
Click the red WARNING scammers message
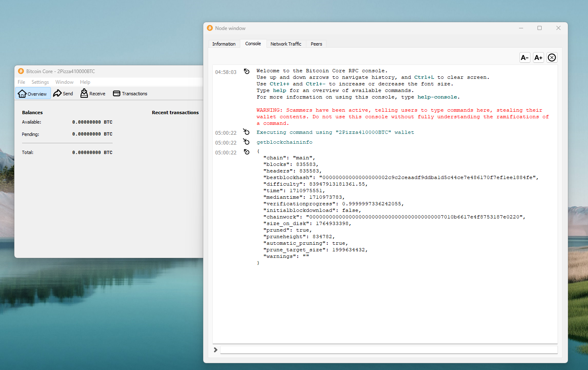[402, 117]
